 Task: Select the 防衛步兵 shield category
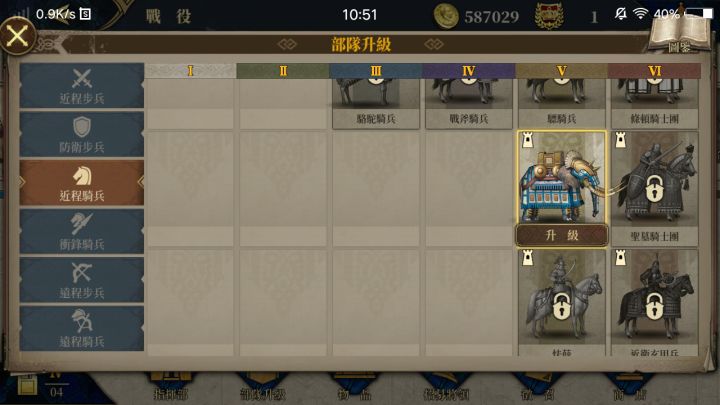(82, 134)
